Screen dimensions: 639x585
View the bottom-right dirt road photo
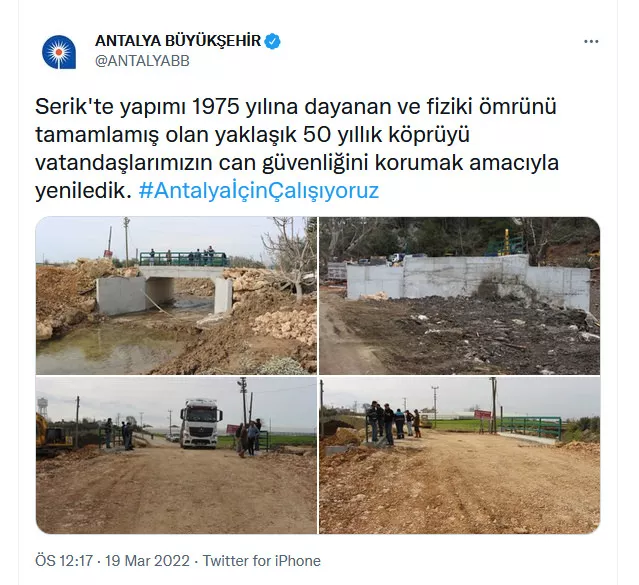pyautogui.click(x=459, y=455)
